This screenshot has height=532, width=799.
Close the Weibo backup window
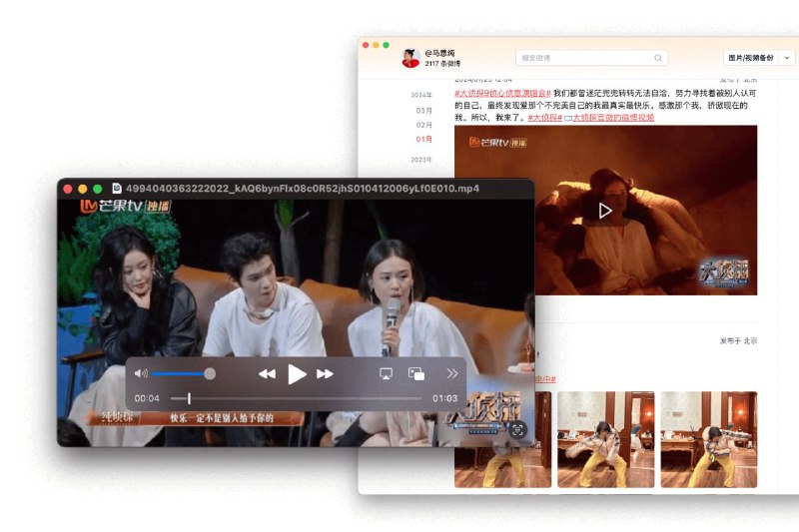(x=366, y=45)
